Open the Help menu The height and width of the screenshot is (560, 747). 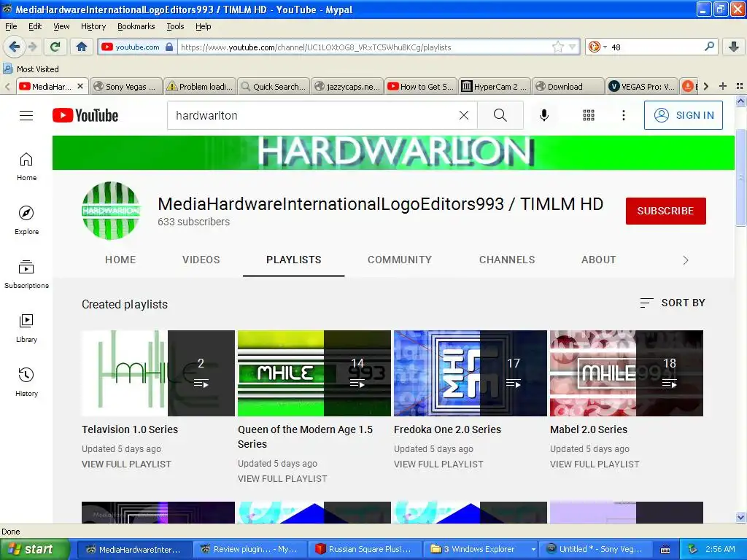(203, 26)
